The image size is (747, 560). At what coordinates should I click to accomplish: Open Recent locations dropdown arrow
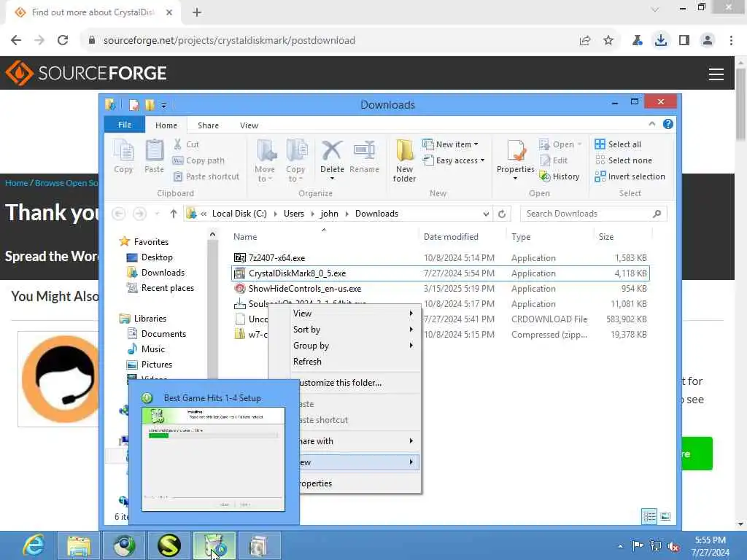tap(157, 214)
